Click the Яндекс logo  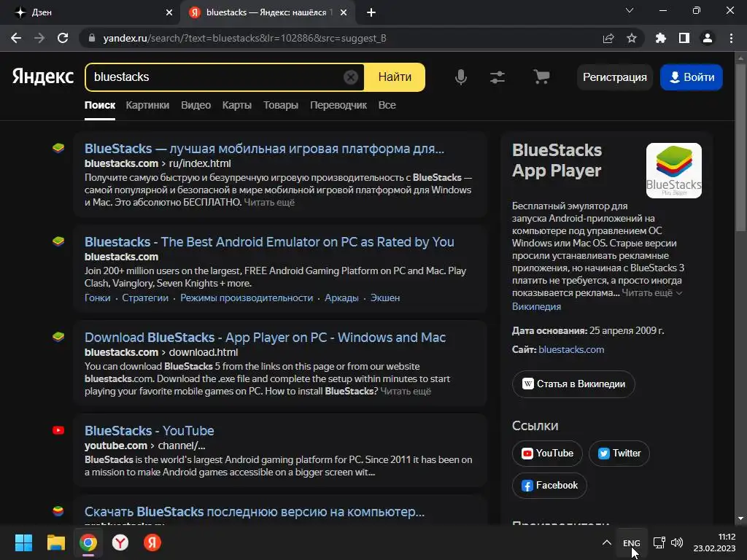tap(43, 76)
